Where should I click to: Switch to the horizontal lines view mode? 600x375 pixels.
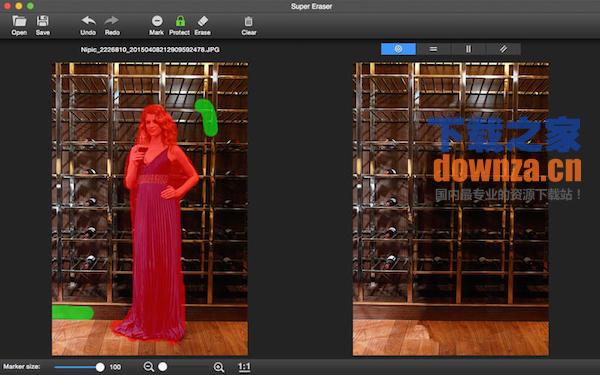click(434, 49)
